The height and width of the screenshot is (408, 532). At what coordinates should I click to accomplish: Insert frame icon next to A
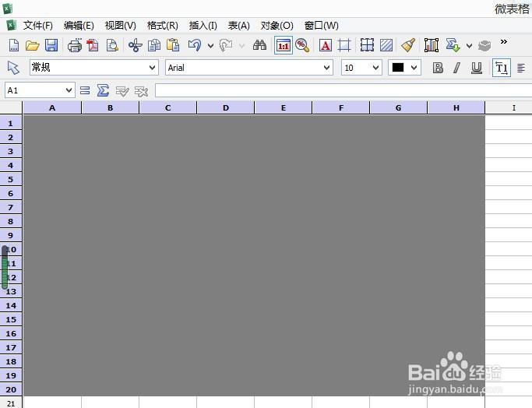click(344, 45)
